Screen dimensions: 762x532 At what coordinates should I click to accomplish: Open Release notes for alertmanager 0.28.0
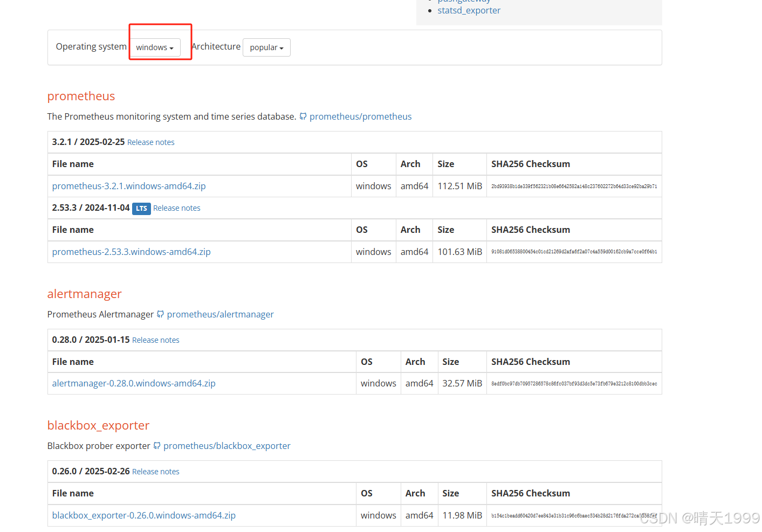coord(155,340)
